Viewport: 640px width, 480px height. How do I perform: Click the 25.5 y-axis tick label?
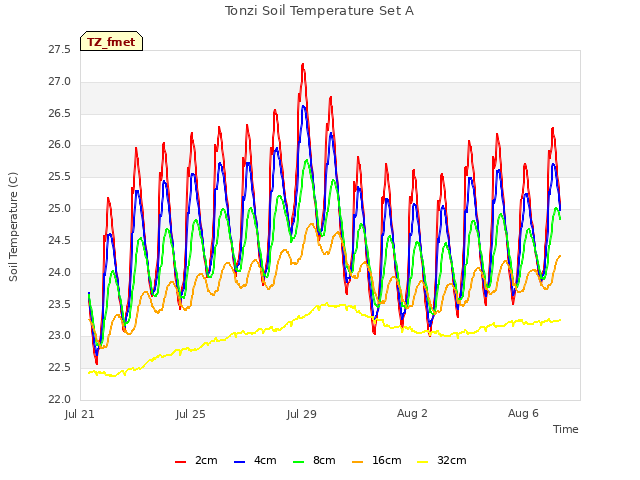(60, 177)
